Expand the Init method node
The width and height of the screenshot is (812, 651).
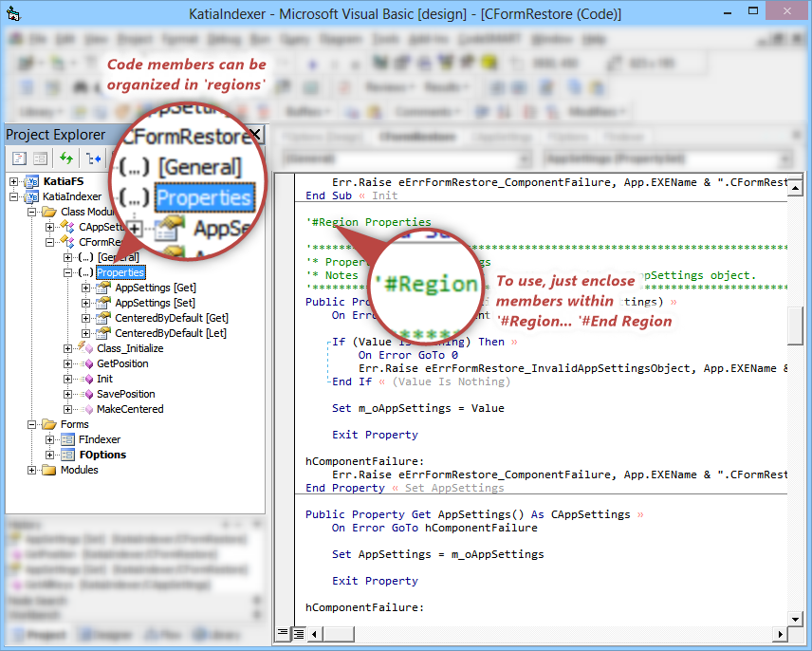click(x=68, y=379)
